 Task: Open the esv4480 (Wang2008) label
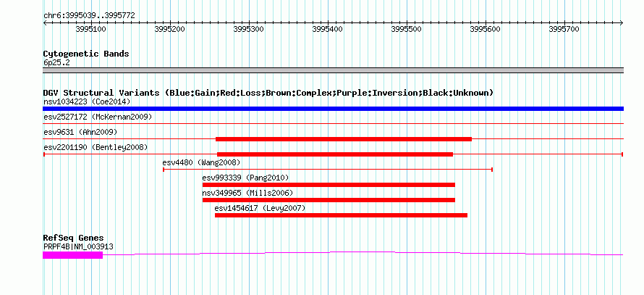(201, 162)
